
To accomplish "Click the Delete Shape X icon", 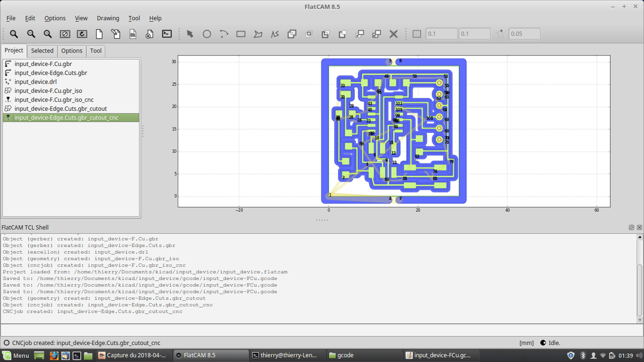I will tap(393, 34).
